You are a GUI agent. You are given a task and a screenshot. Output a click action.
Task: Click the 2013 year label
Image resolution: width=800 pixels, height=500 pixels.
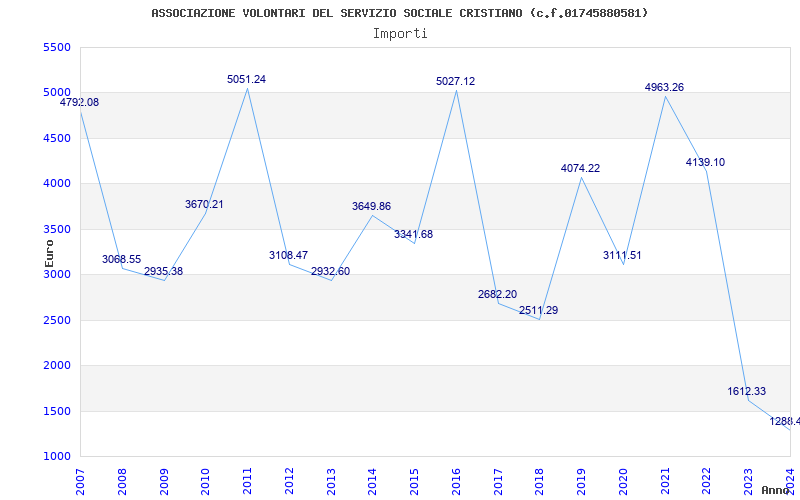pyautogui.click(x=331, y=482)
